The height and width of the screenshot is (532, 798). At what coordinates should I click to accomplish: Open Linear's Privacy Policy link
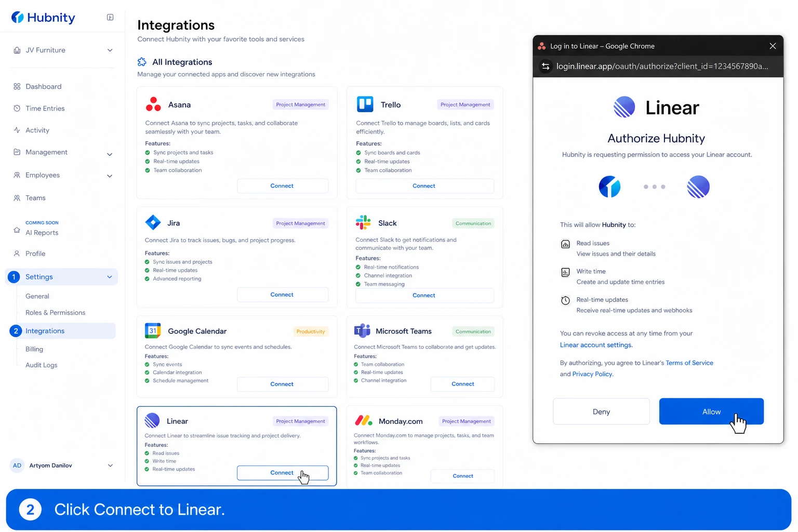tap(592, 374)
